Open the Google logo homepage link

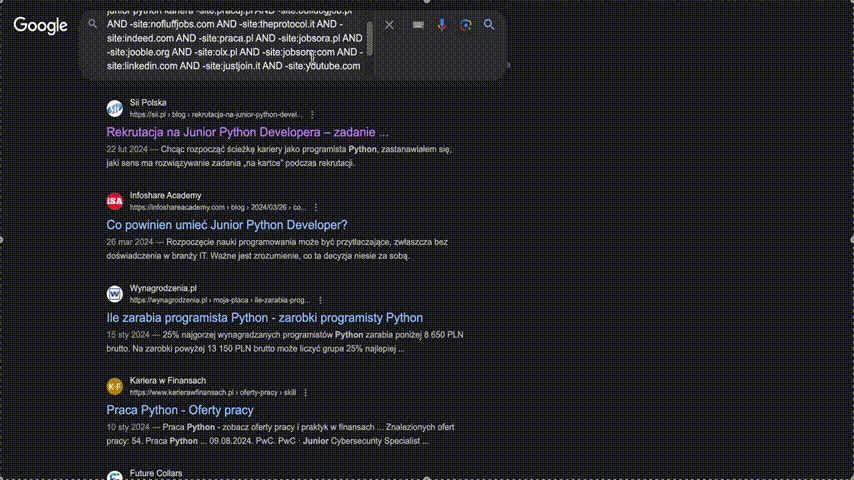coord(41,25)
